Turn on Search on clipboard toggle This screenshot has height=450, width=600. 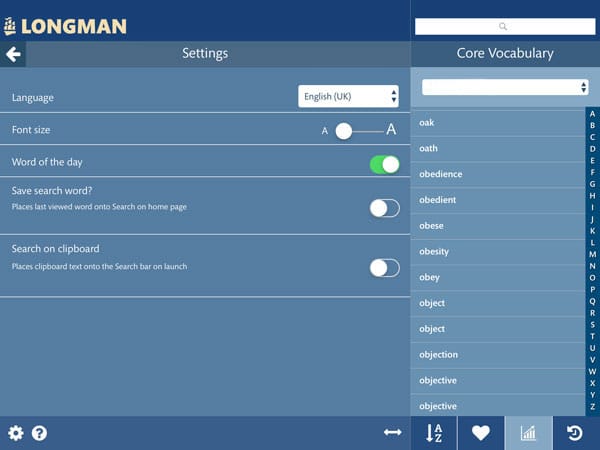pyautogui.click(x=384, y=267)
